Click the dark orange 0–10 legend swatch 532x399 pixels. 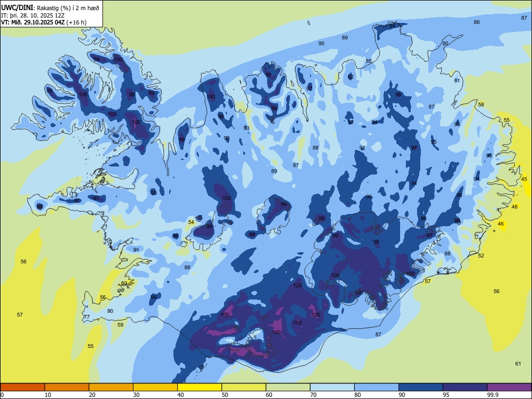(x=22, y=387)
